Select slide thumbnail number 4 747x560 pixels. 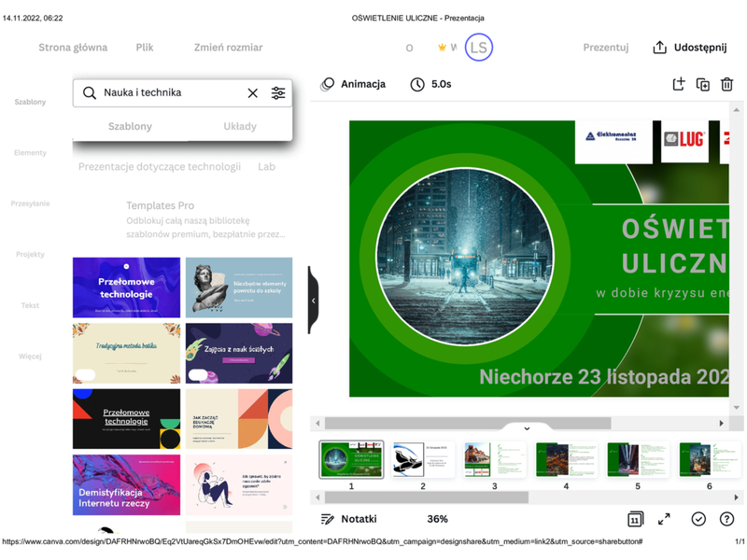tap(566, 460)
